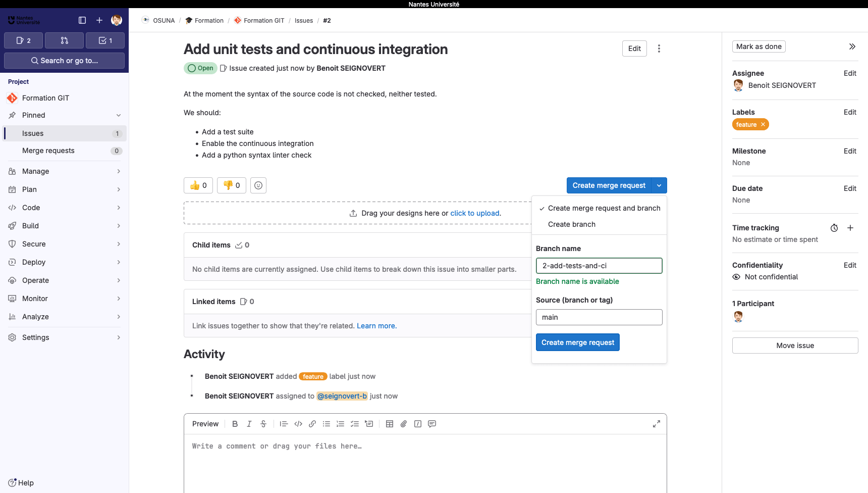Expand the Manage menu

point(64,171)
